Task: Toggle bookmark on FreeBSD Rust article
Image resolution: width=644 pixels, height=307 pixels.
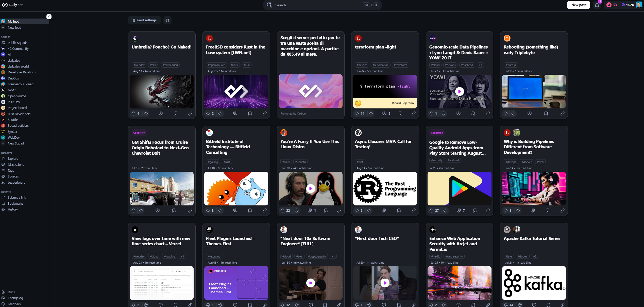Action: (250, 114)
